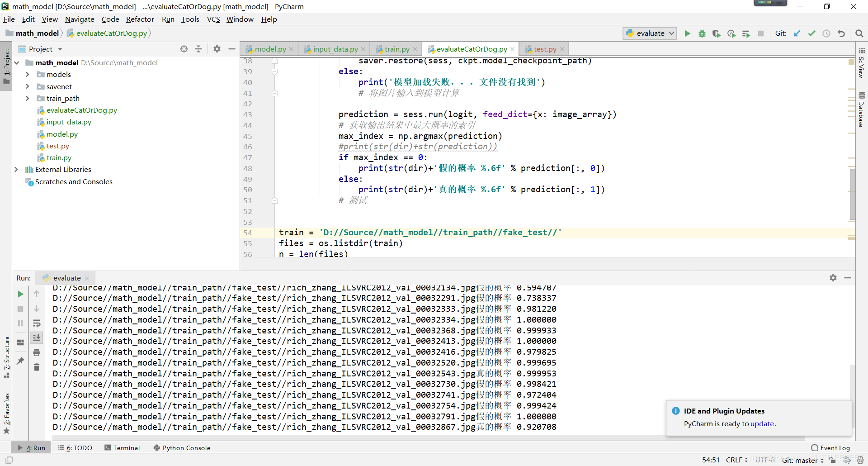868x466 pixels.
Task: Toggle the Favorites tool window button
Action: (6, 414)
